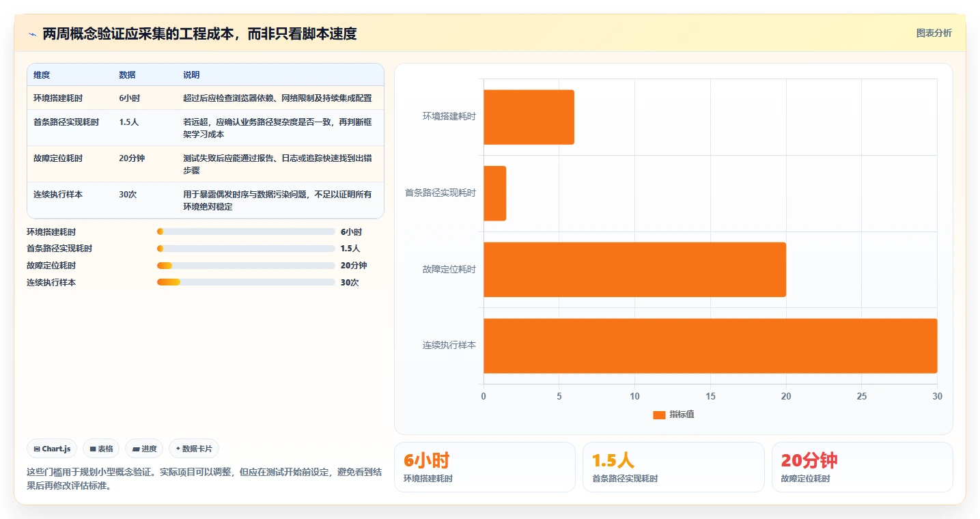
Task: Open the 20分钟 data card
Action: 862,467
